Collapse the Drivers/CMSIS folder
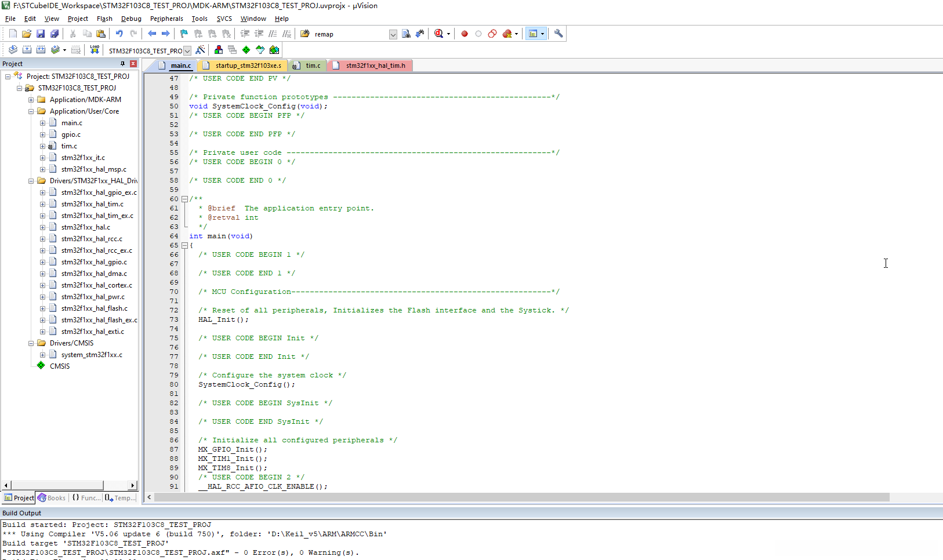The image size is (943, 560). coord(31,343)
